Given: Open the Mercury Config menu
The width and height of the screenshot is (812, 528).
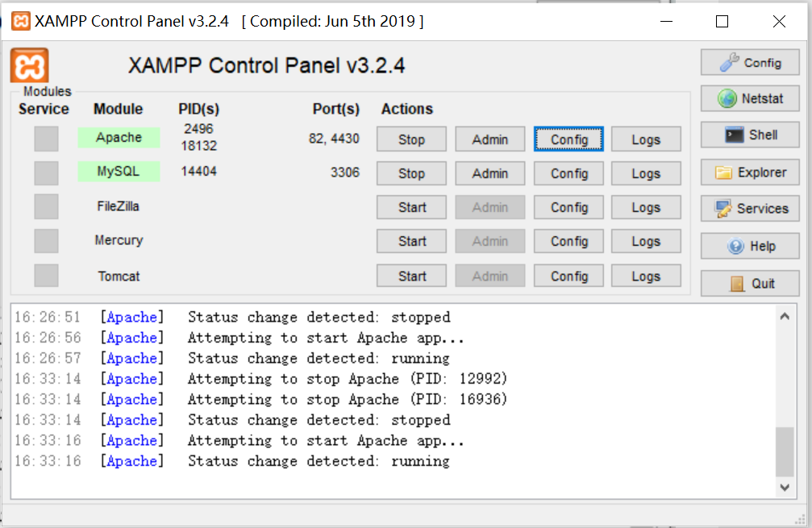Looking at the screenshot, I should click(568, 241).
